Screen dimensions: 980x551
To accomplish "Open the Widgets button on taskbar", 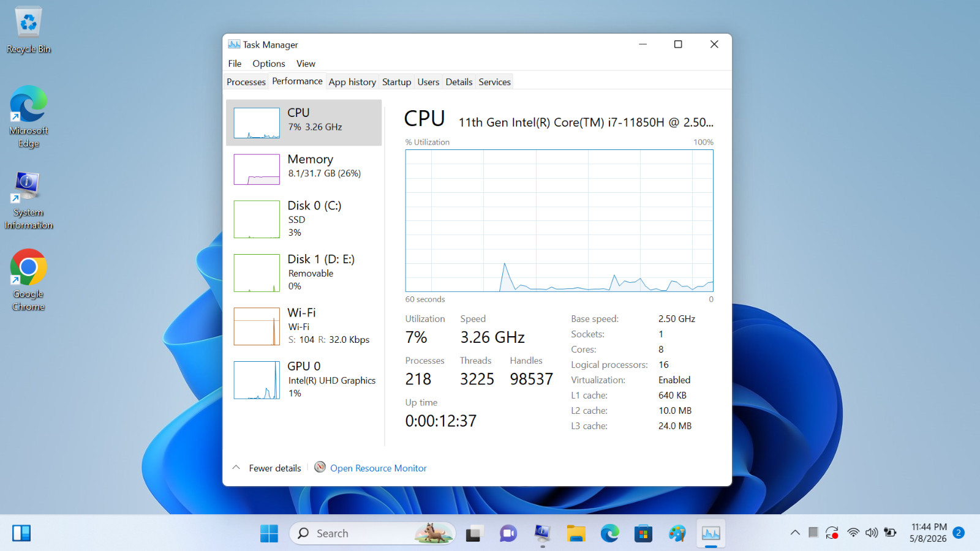I will (21, 533).
